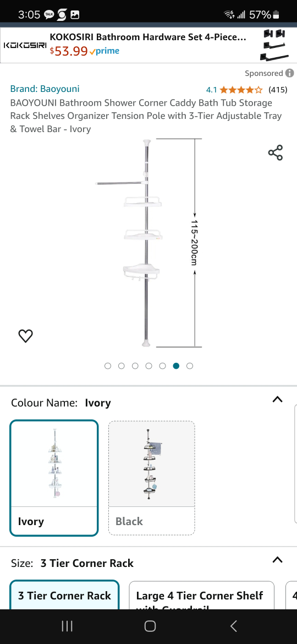Tap the Android home navigation button

pyautogui.click(x=150, y=626)
